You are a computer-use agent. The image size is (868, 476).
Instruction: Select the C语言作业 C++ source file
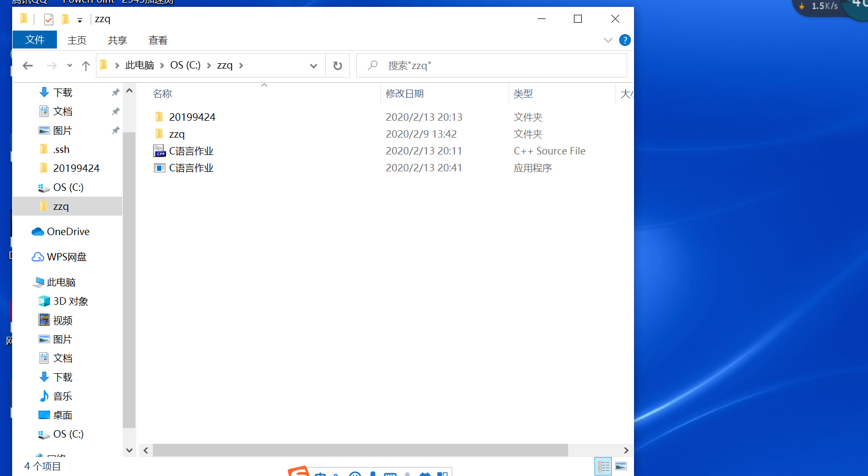click(x=191, y=151)
